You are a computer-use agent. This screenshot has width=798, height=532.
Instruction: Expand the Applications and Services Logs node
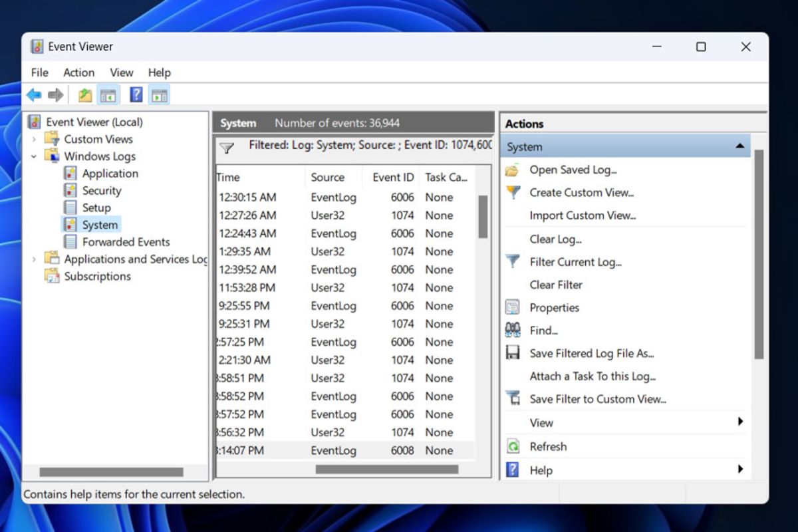(x=34, y=259)
